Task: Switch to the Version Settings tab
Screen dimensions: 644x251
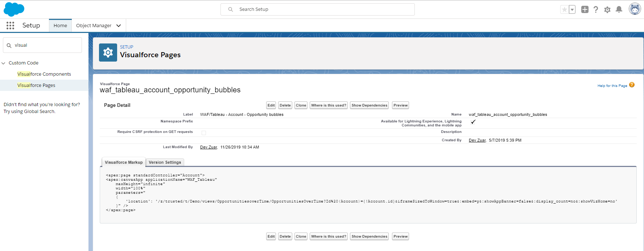Action: coord(165,163)
